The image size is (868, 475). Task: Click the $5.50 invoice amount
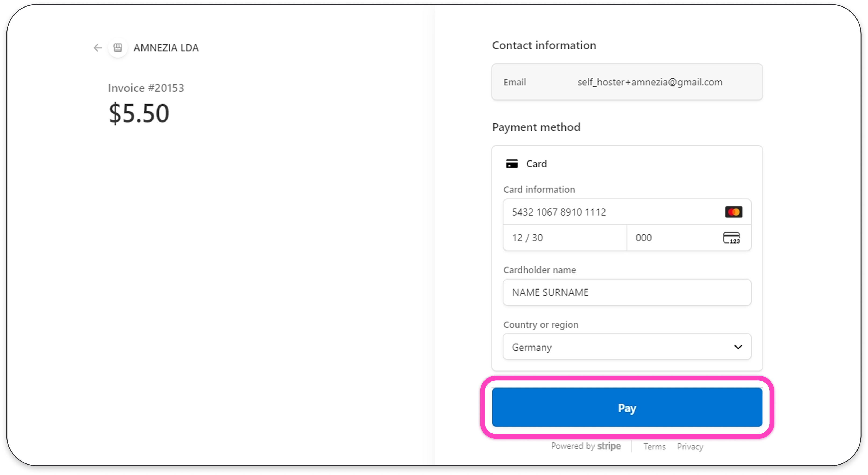click(x=139, y=113)
